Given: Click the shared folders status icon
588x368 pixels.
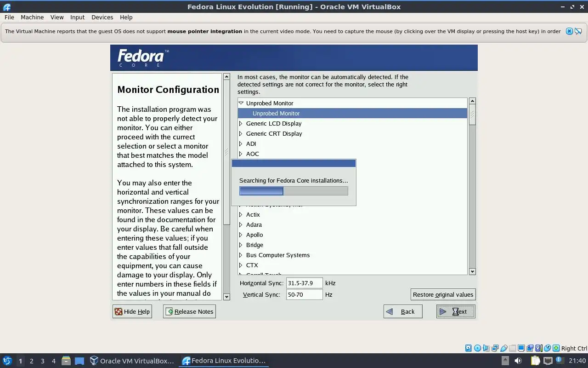Looking at the screenshot, I should [x=512, y=348].
